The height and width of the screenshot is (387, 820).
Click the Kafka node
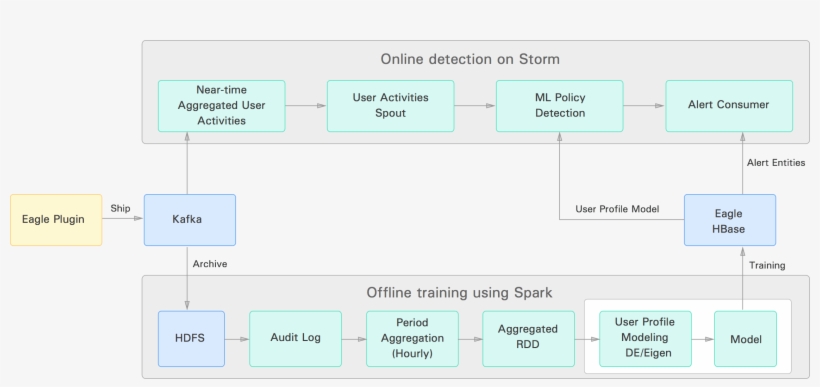point(190,220)
